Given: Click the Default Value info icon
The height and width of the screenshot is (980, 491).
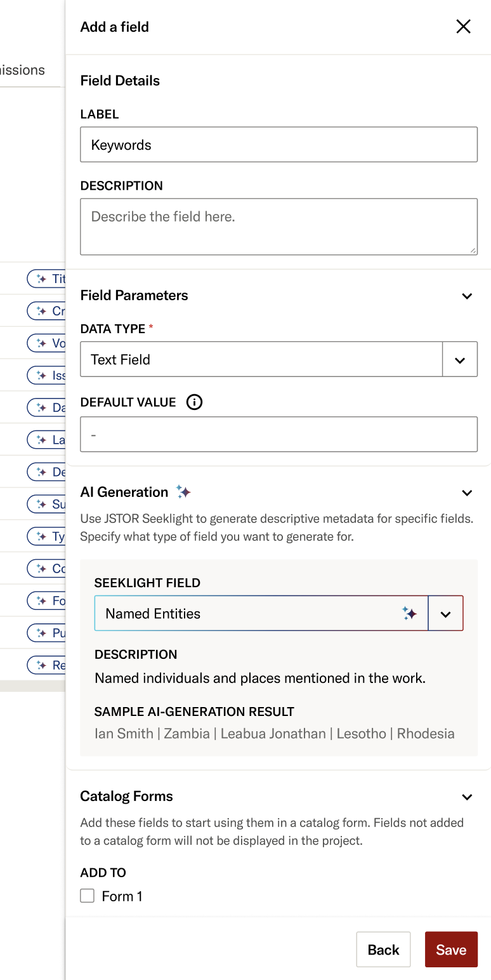Looking at the screenshot, I should click(x=194, y=402).
